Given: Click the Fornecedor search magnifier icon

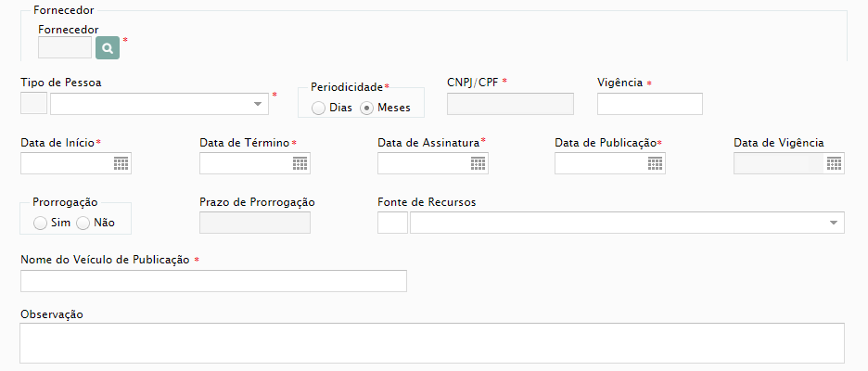Looking at the screenshot, I should click(108, 47).
